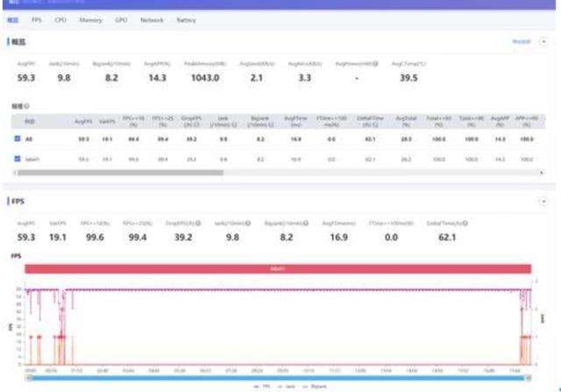
Task: Open the Memory tab
Action: point(89,18)
